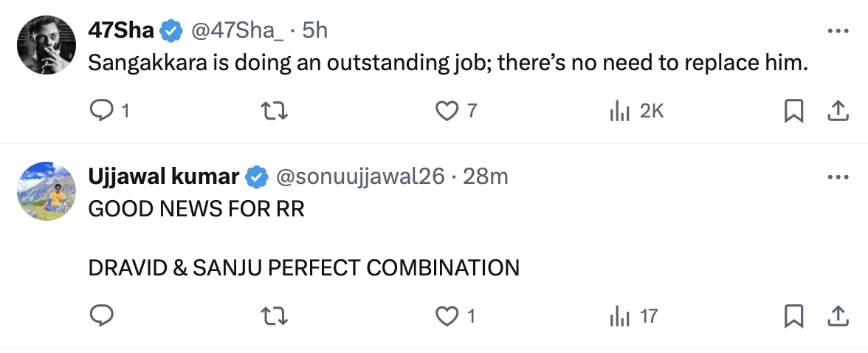
Task: Like 47Sha's tweet with 7 likes
Action: point(447,111)
